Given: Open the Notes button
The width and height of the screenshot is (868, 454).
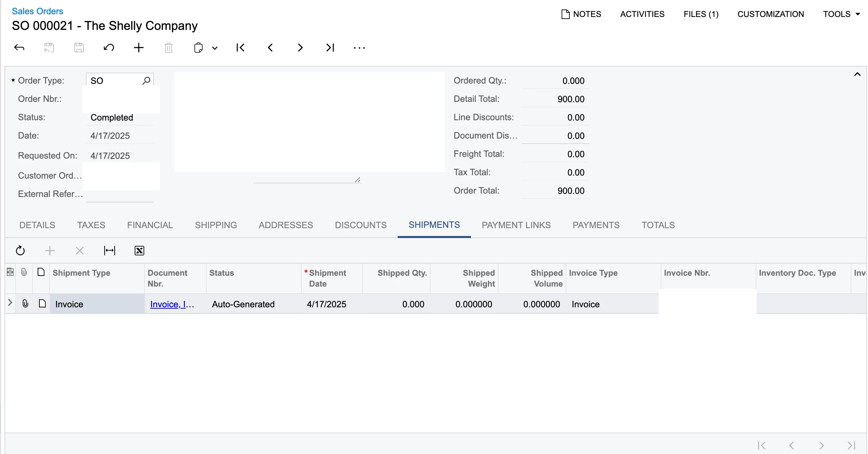Looking at the screenshot, I should (581, 14).
